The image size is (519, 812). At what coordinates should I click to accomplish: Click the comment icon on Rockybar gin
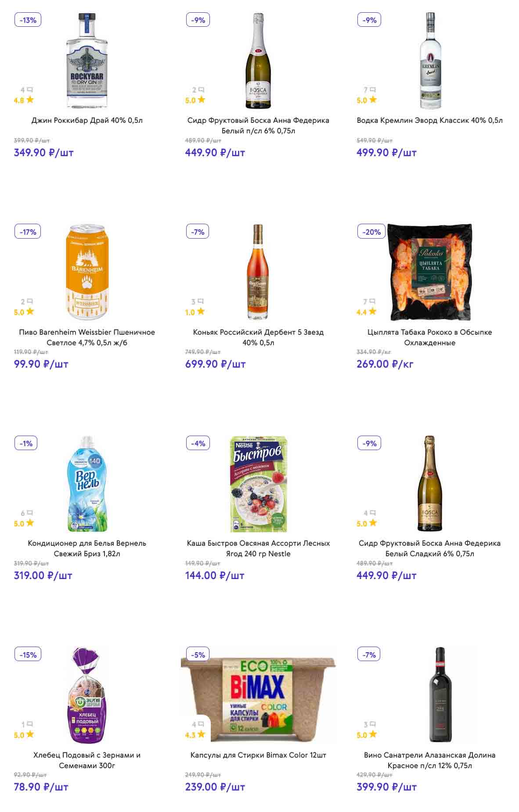pyautogui.click(x=30, y=89)
